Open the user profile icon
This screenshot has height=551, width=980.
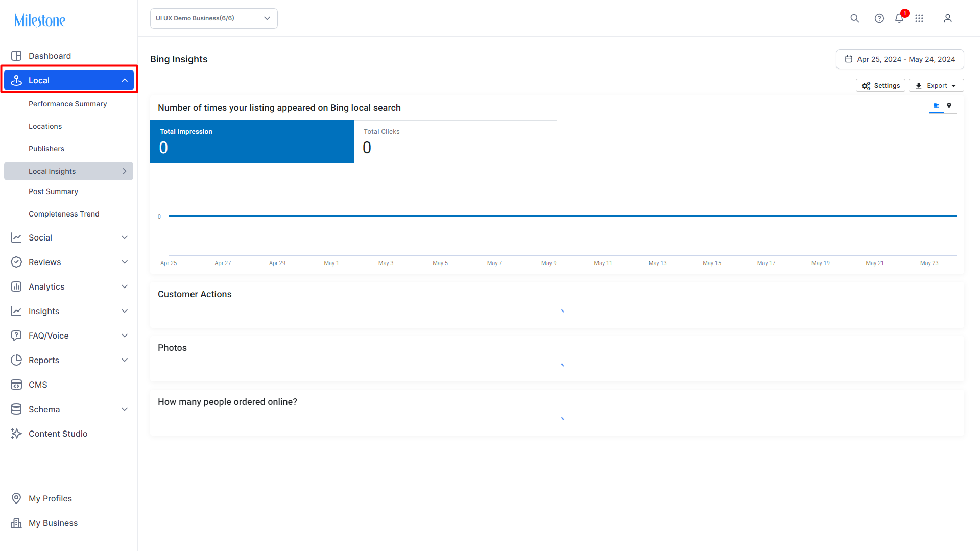(x=948, y=18)
